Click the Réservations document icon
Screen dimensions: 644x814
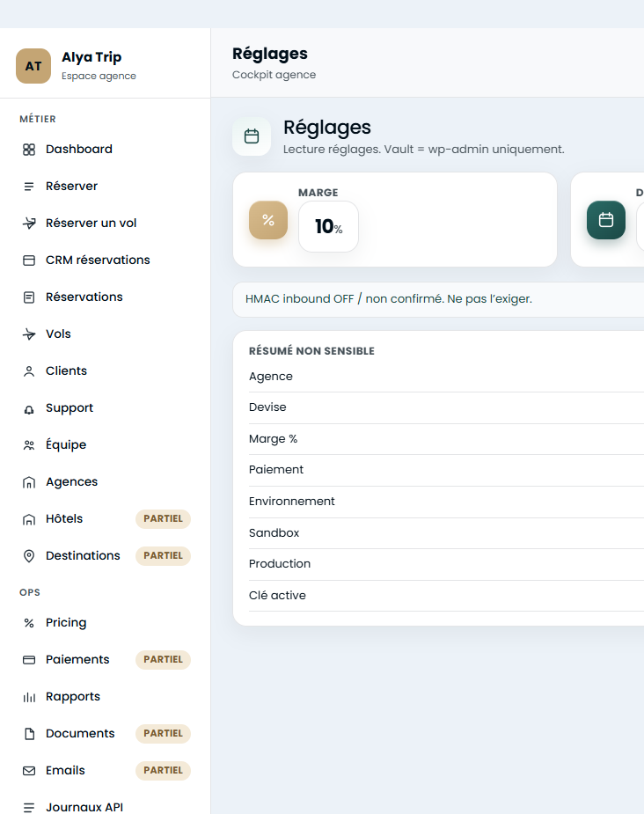click(x=29, y=297)
